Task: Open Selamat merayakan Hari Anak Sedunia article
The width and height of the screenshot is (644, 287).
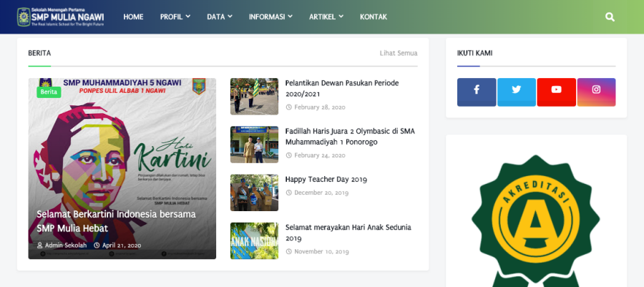Action: pyautogui.click(x=348, y=233)
